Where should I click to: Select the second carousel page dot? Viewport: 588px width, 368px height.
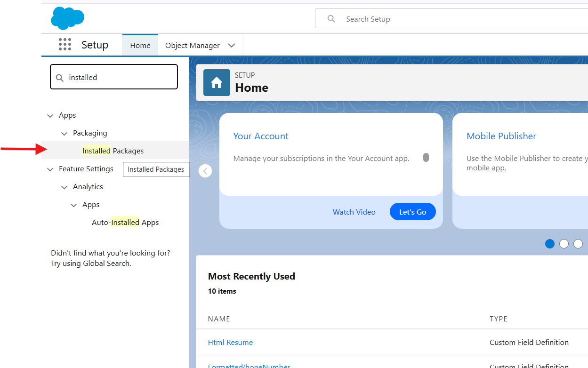pos(564,244)
